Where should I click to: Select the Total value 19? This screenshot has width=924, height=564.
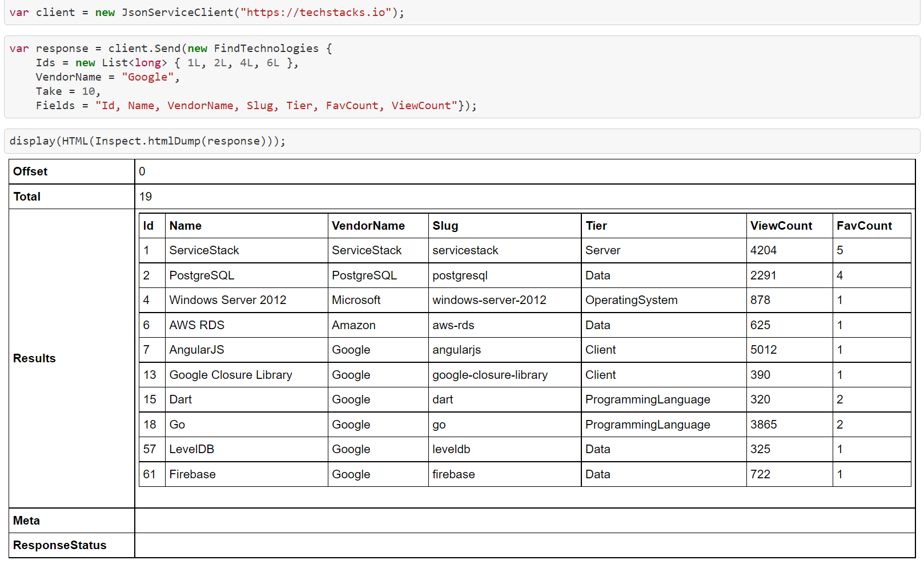(x=146, y=197)
